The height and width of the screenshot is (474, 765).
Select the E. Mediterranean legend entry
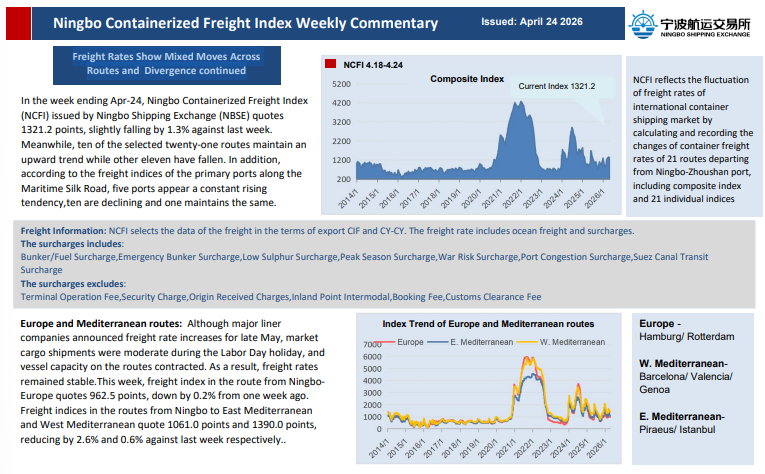476,342
